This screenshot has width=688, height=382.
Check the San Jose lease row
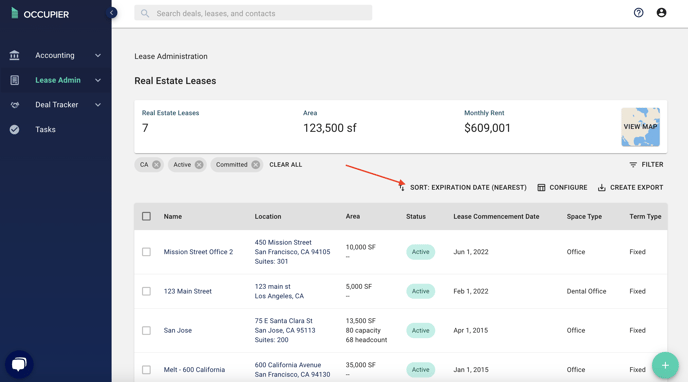click(x=147, y=330)
